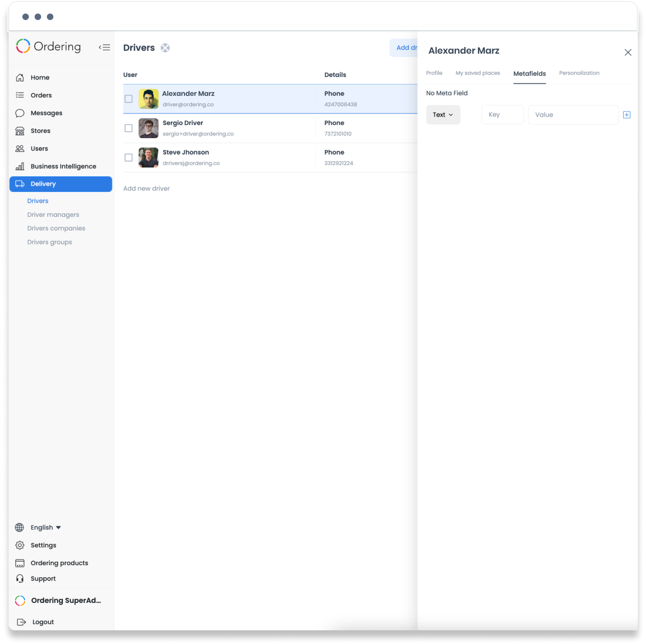The height and width of the screenshot is (644, 646).
Task: Click Steve Jhonson's profile photo
Action: click(x=149, y=158)
